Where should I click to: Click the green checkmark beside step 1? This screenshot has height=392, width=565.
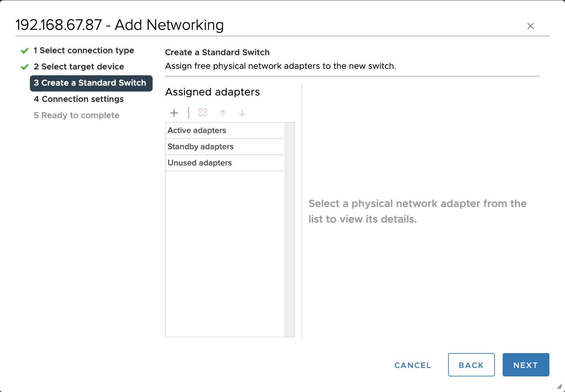25,51
